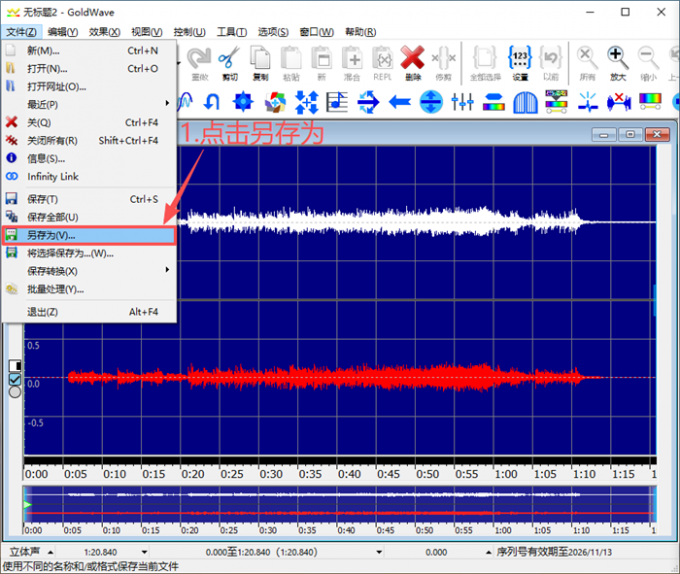Expand the Save Conversion (保存转换) submenu
The height and width of the screenshot is (574, 680).
pos(167,270)
